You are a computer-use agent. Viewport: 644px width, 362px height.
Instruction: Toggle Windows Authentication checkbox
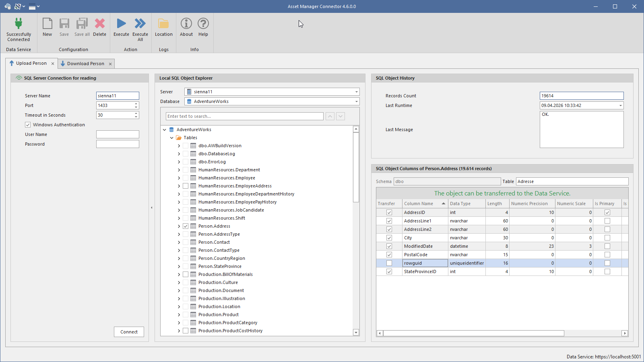tap(28, 125)
